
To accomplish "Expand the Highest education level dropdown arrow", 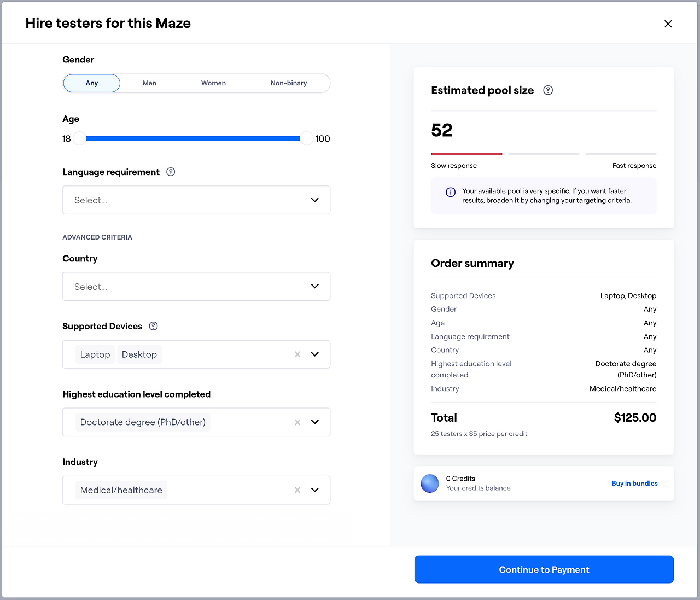I will (x=315, y=422).
